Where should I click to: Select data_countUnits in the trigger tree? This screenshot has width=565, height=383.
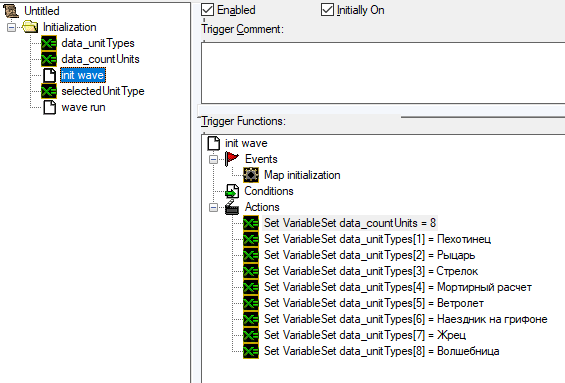click(100, 59)
